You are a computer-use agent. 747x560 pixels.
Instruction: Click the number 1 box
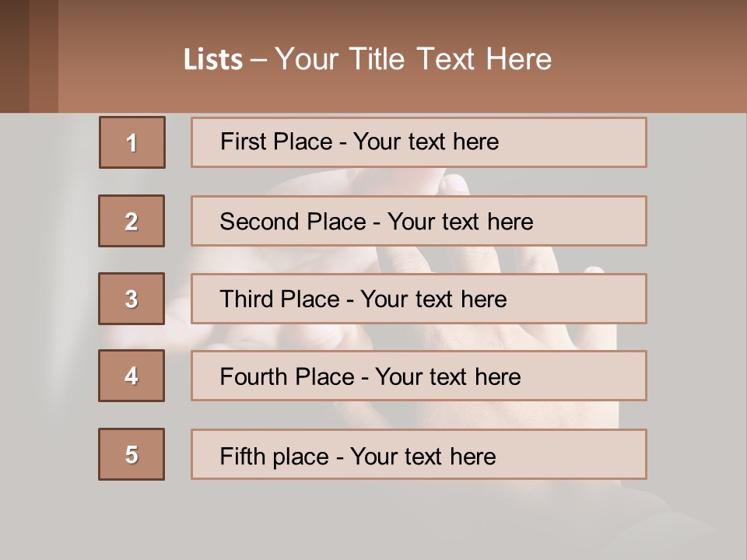tap(132, 142)
